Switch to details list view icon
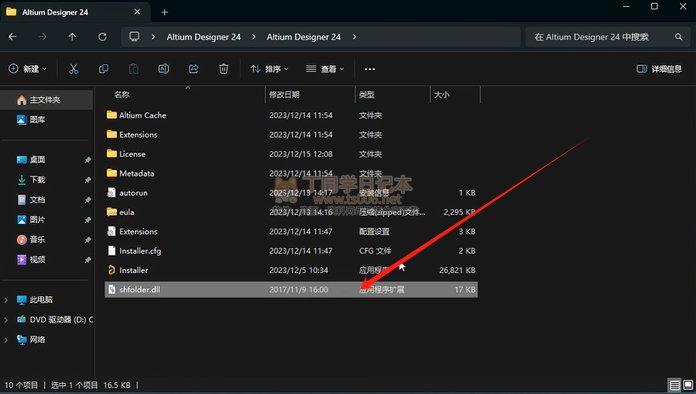 point(675,385)
